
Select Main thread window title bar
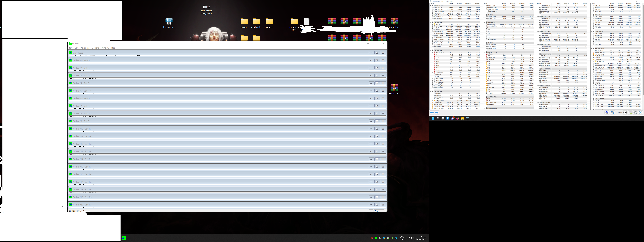(227, 53)
